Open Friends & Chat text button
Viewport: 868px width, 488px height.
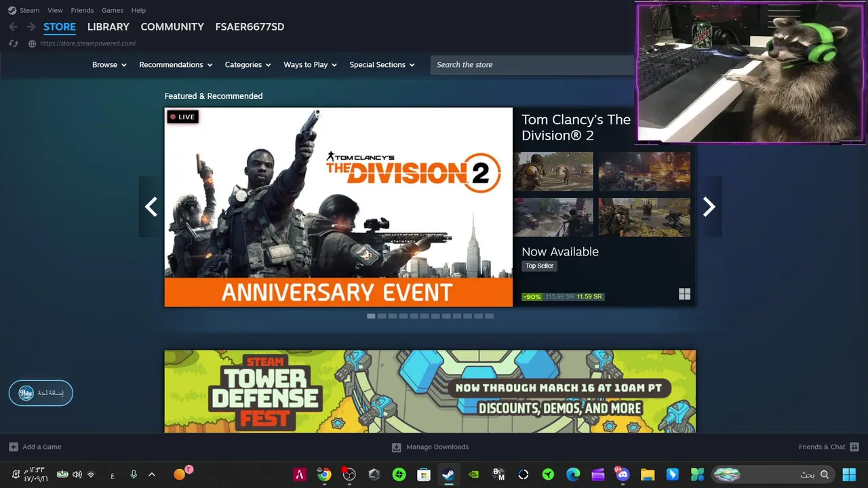(x=822, y=447)
